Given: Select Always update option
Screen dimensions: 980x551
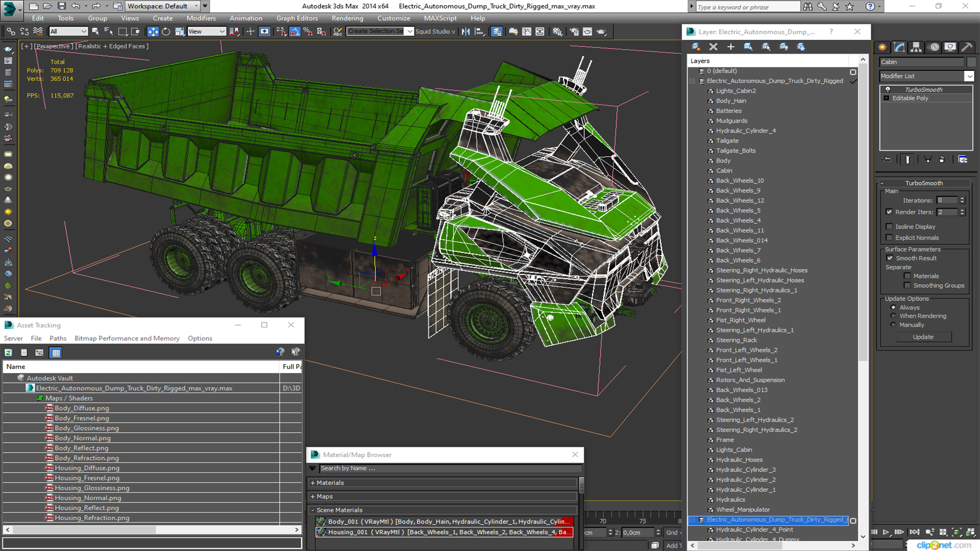Looking at the screenshot, I should click(x=893, y=308).
